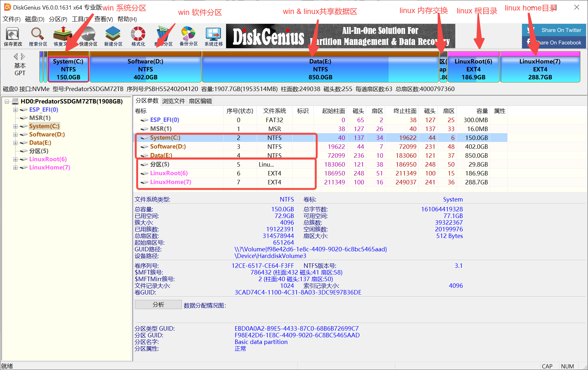Click the Delete Partition (删除分区) icon
Viewport: 588px width, 370px height.
[x=163, y=36]
